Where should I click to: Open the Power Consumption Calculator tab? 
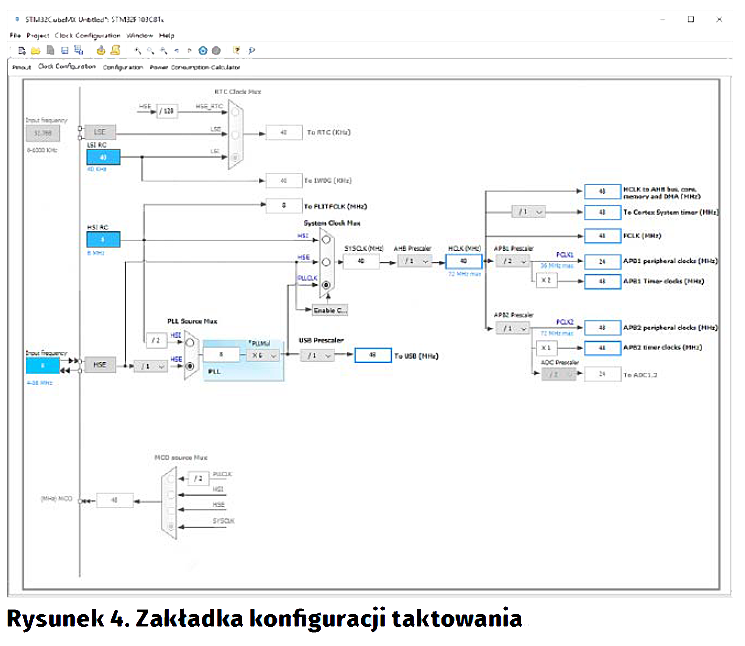195,67
